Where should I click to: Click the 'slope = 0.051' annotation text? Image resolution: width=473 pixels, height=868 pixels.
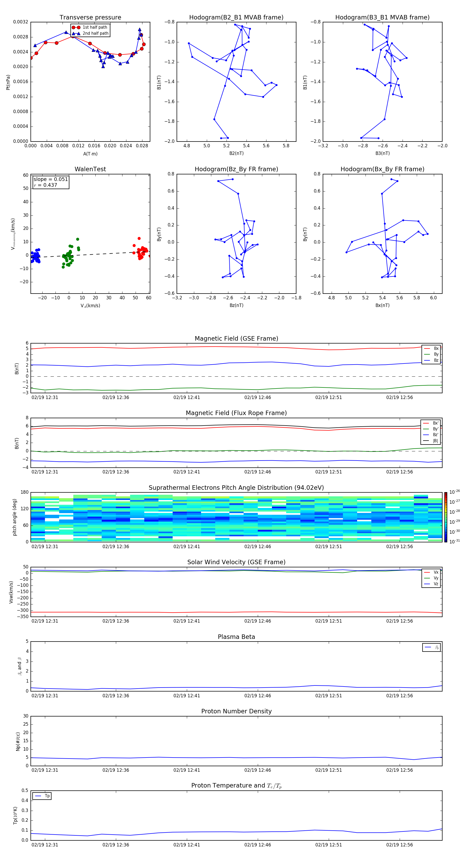click(x=51, y=179)
